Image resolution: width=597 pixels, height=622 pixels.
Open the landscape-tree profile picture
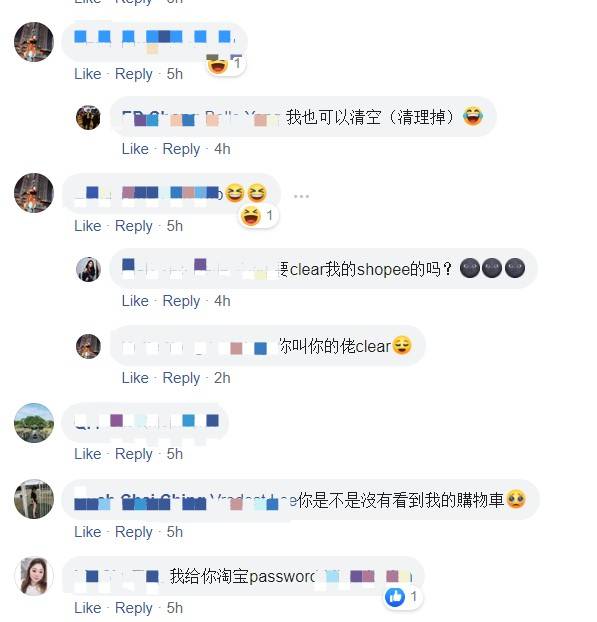tap(34, 423)
